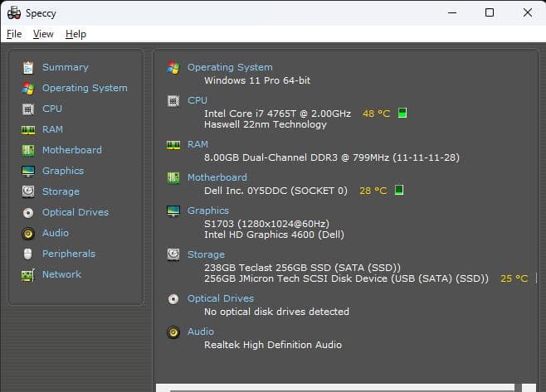This screenshot has height=392, width=546.
Task: Click the Summary clipboard icon in sidebar
Action: coord(28,67)
